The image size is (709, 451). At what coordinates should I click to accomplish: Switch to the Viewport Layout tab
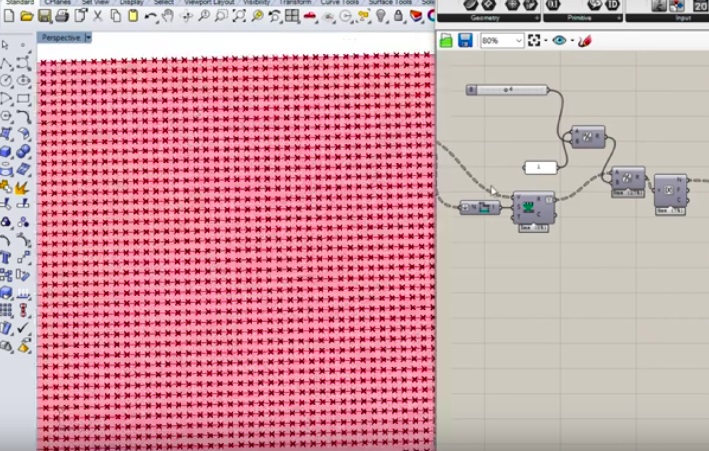coord(209,2)
